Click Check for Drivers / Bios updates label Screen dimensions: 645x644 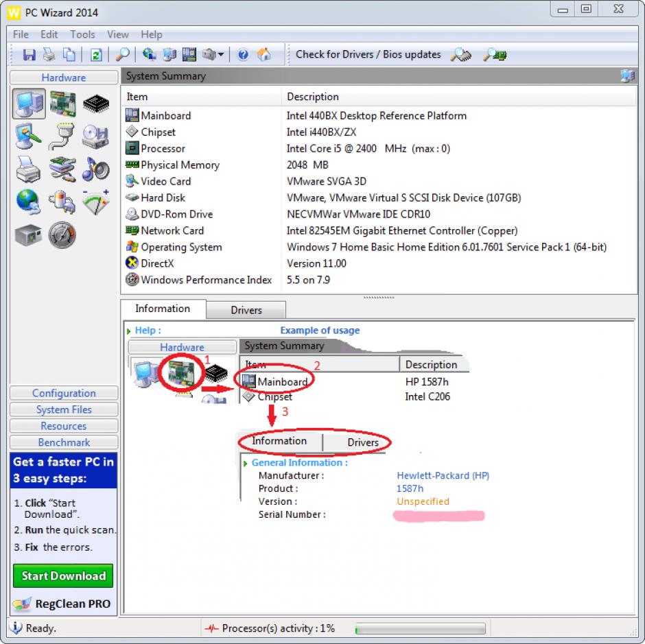point(368,54)
